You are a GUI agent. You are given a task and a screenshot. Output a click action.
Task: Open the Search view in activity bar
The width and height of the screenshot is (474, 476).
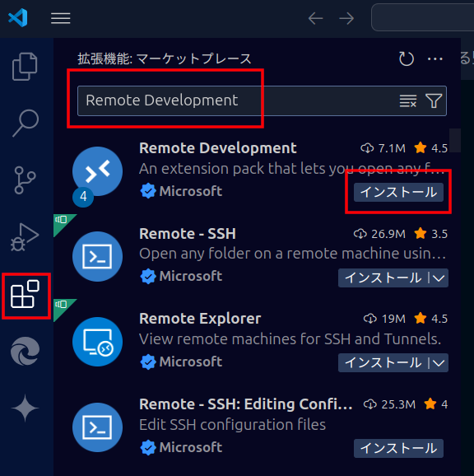26,123
